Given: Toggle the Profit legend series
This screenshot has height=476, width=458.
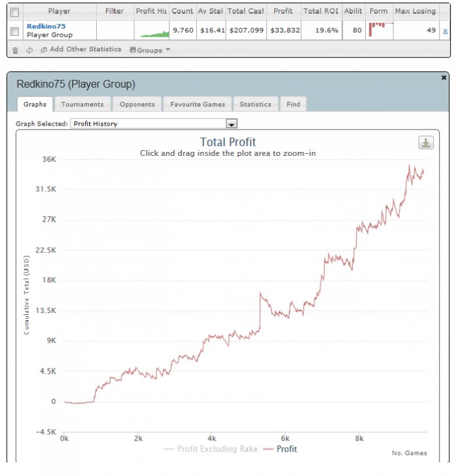Looking at the screenshot, I should pos(280,449).
